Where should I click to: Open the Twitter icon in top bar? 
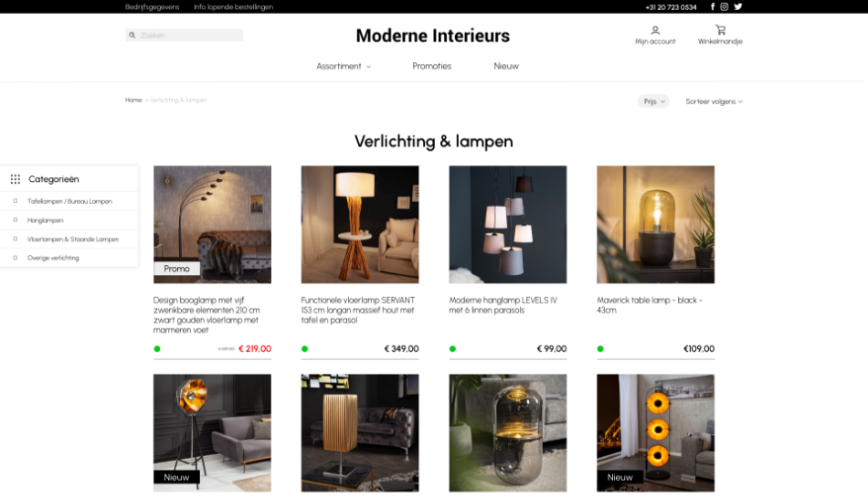pyautogui.click(x=738, y=6)
